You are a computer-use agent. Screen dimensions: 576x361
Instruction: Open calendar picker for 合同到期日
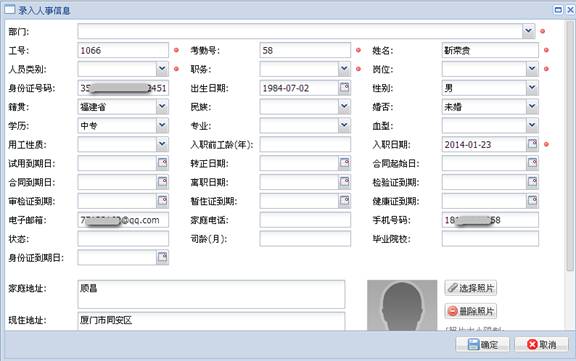pos(162,182)
